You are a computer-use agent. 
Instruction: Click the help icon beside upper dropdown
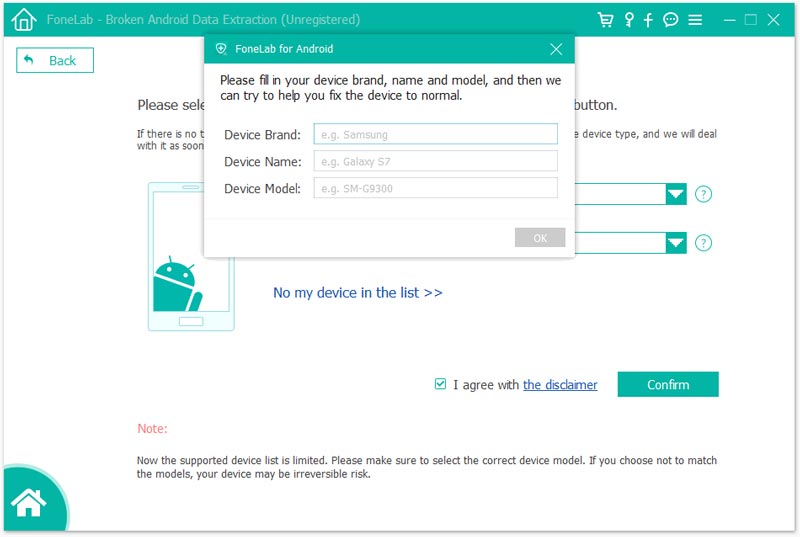(704, 194)
